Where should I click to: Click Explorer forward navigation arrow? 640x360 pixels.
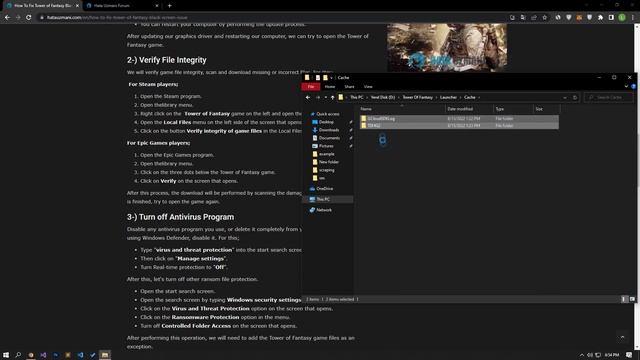(x=318, y=98)
